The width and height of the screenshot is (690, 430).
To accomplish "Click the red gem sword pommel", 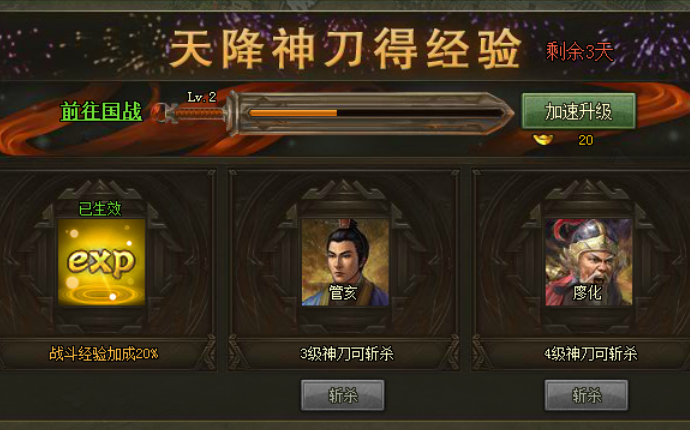I will [159, 113].
